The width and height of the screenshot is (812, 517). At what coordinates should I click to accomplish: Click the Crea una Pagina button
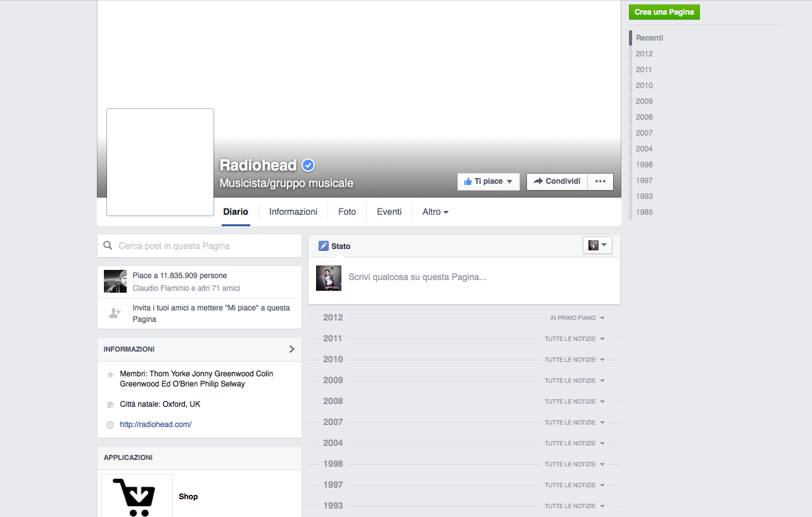pyautogui.click(x=664, y=12)
